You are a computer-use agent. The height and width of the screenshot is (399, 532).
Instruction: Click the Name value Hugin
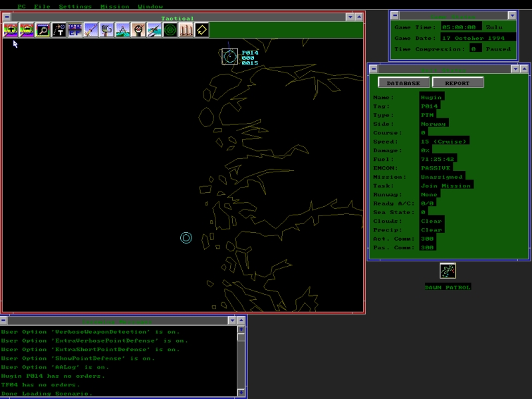tap(432, 97)
